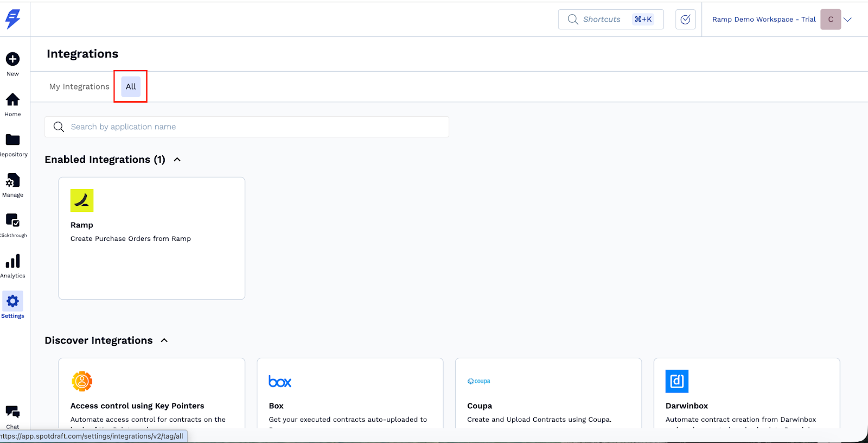Screen dimensions: 868x443
Task: Click the search by application name field
Action: 247,127
